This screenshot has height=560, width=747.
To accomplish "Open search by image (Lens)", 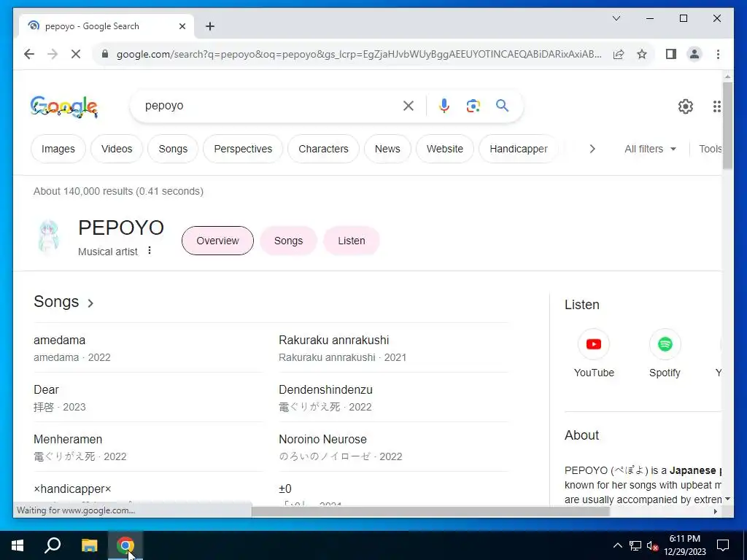I will (x=473, y=106).
